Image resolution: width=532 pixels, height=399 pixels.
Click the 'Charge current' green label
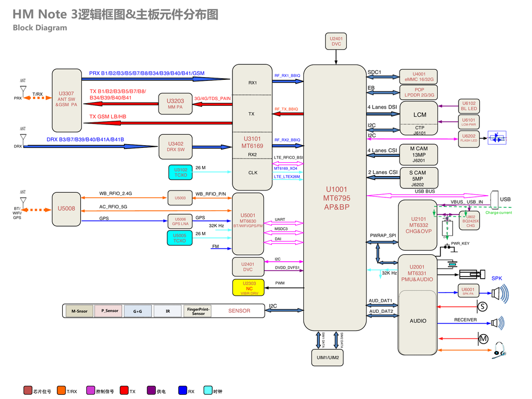click(498, 213)
